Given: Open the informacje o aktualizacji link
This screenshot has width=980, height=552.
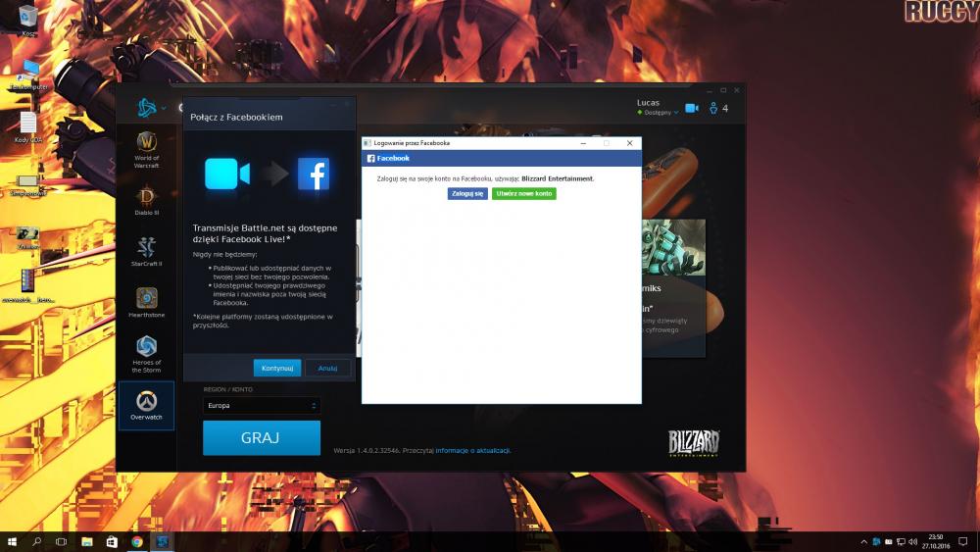Looking at the screenshot, I should pos(473,450).
